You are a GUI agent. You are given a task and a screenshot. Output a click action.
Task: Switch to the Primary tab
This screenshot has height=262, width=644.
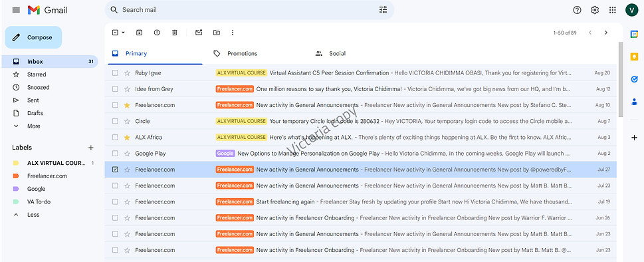156,54
